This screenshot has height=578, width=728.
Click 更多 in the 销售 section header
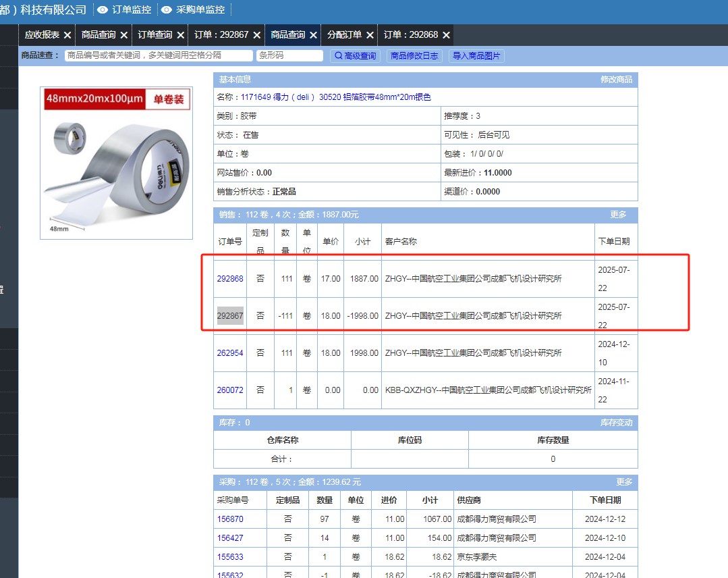pos(618,215)
